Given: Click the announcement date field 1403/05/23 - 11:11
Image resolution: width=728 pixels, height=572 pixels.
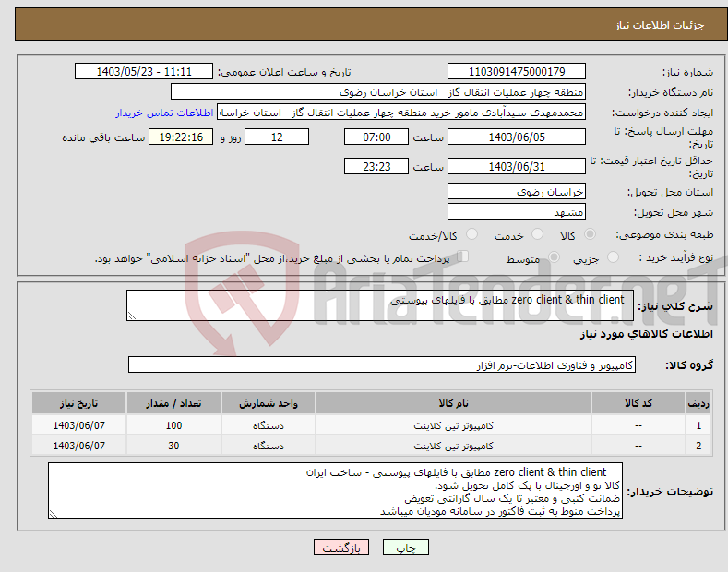Looking at the screenshot, I should pyautogui.click(x=144, y=72).
